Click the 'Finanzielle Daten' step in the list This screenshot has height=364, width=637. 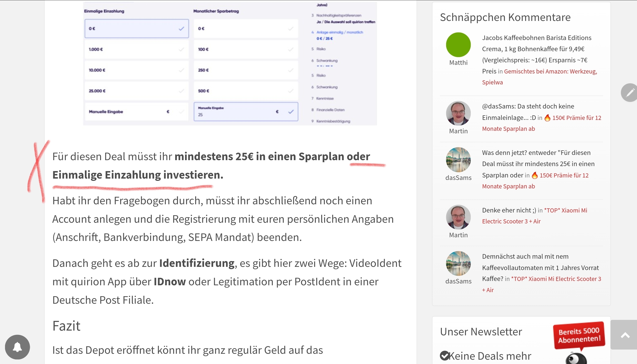tap(330, 110)
